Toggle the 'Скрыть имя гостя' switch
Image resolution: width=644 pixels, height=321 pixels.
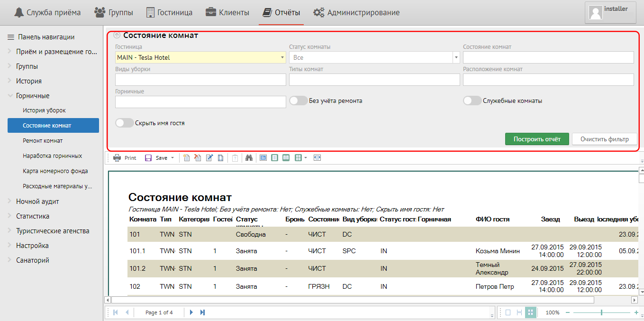(125, 123)
